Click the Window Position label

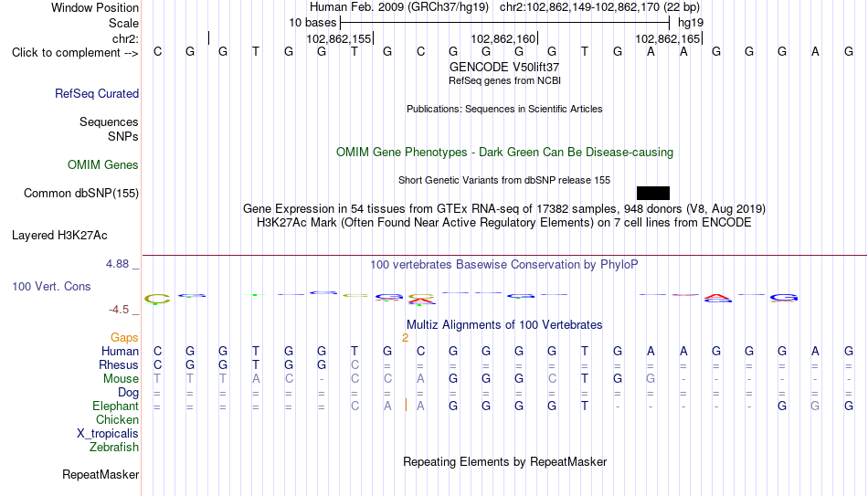[95, 7]
